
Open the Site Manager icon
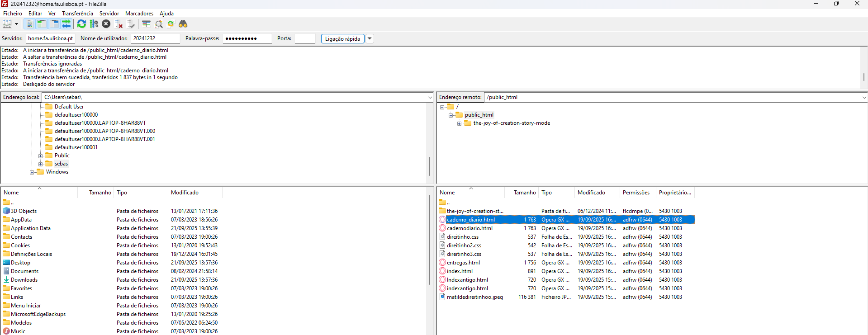[x=7, y=24]
